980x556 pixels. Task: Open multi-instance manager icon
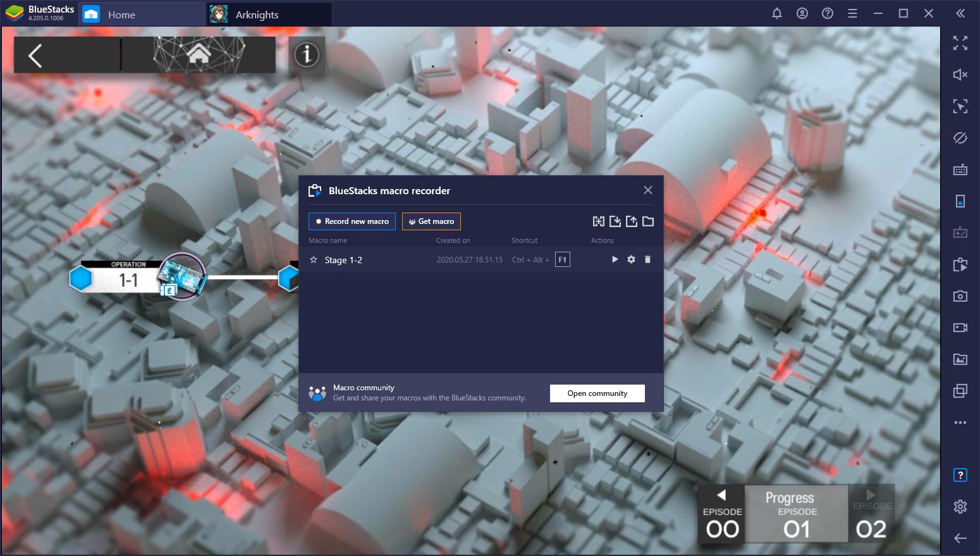960,391
